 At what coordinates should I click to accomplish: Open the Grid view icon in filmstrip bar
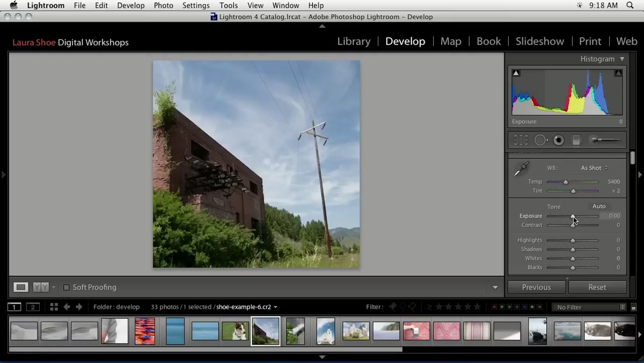[x=54, y=307]
